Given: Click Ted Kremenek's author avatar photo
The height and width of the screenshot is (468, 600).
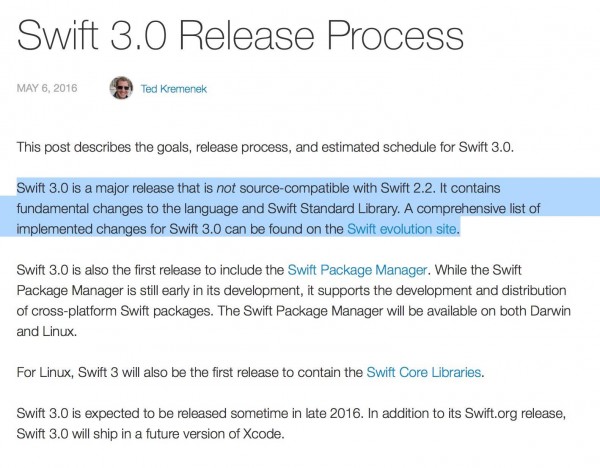Looking at the screenshot, I should click(121, 88).
